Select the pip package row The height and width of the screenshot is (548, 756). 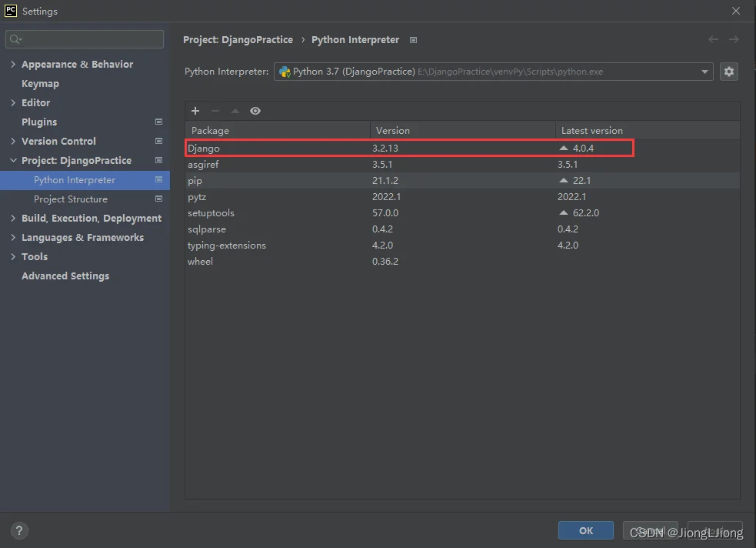pyautogui.click(x=462, y=180)
